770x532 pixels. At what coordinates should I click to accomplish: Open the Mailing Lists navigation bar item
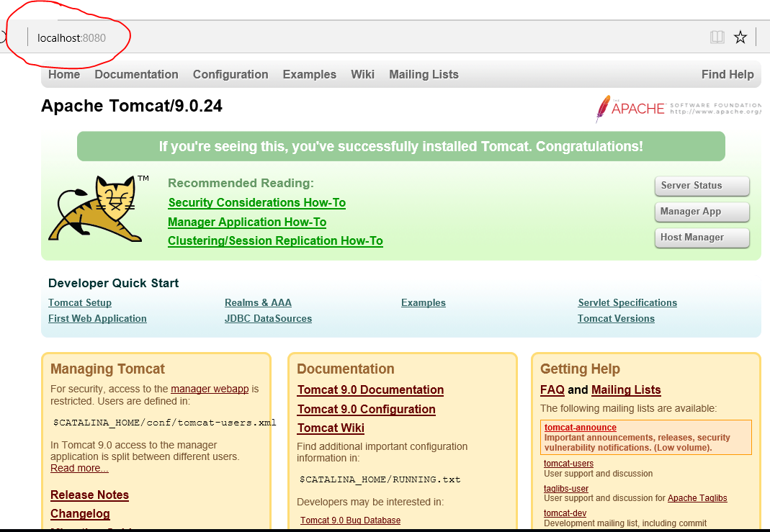coord(424,74)
